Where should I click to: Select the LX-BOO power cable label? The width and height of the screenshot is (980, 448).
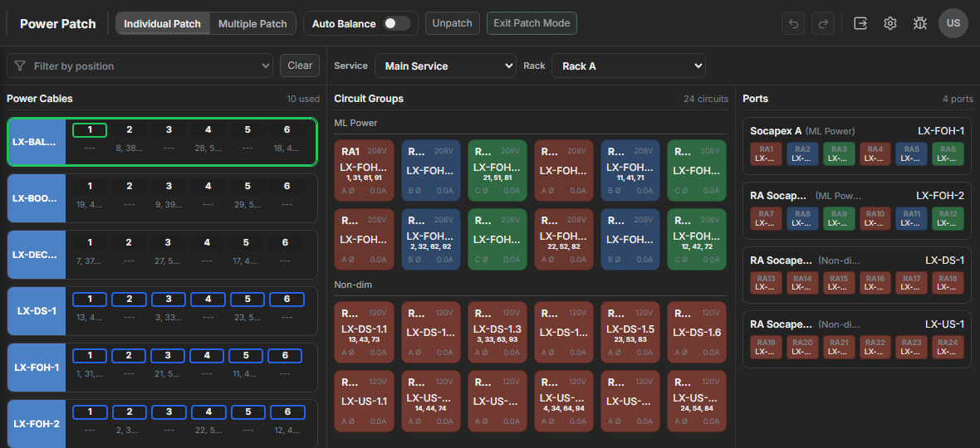37,198
